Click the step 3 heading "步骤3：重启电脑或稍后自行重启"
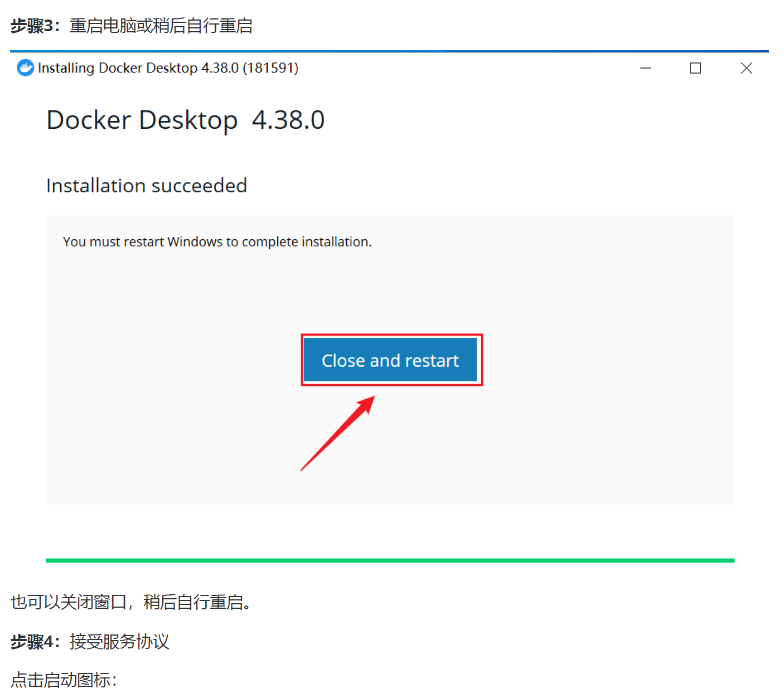The image size is (784, 698). (132, 26)
